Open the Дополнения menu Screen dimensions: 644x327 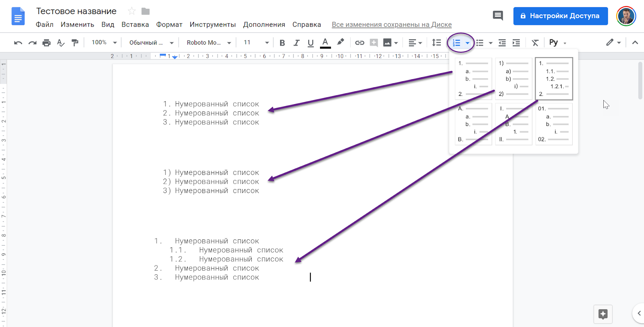pyautogui.click(x=264, y=25)
